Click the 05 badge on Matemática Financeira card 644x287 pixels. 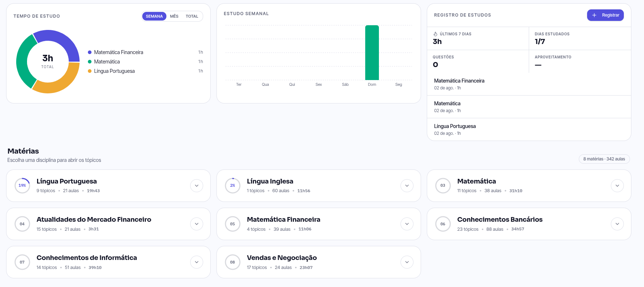(x=233, y=224)
